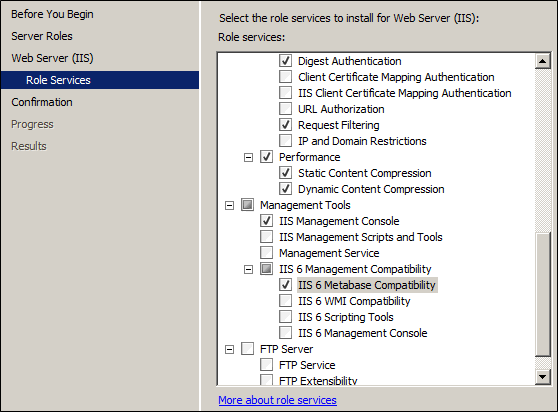558x412 pixels.
Task: Collapse the Performance tree node
Action: [248, 157]
